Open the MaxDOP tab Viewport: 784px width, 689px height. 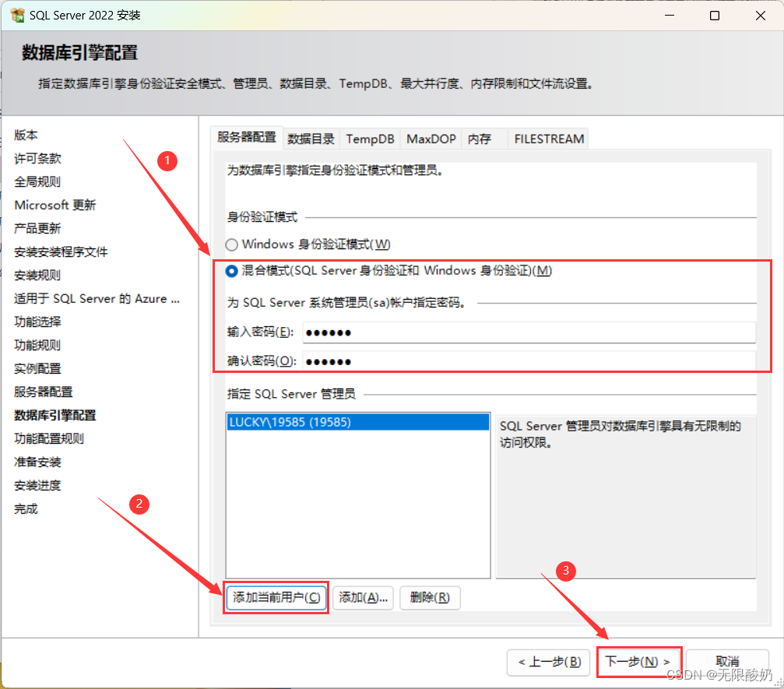[431, 139]
